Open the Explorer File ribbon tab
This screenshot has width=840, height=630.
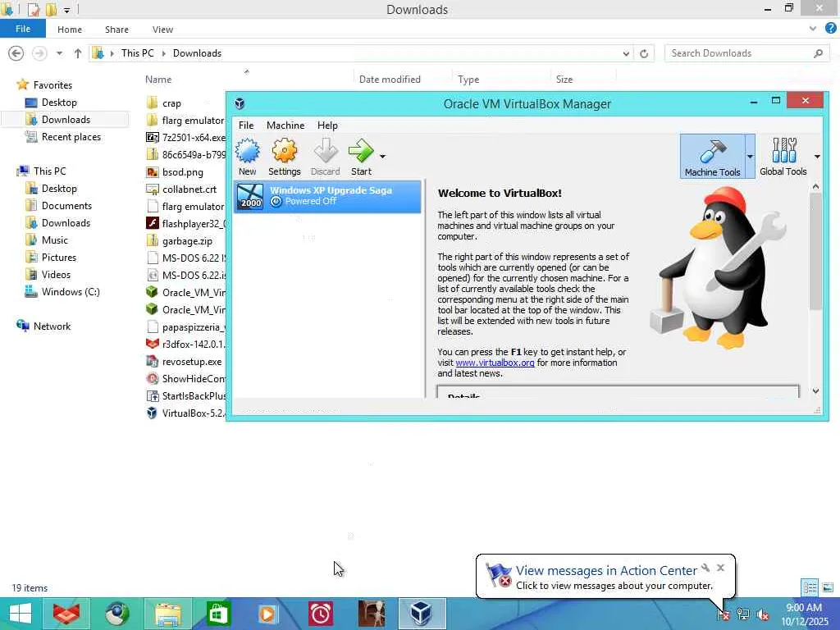coord(23,29)
